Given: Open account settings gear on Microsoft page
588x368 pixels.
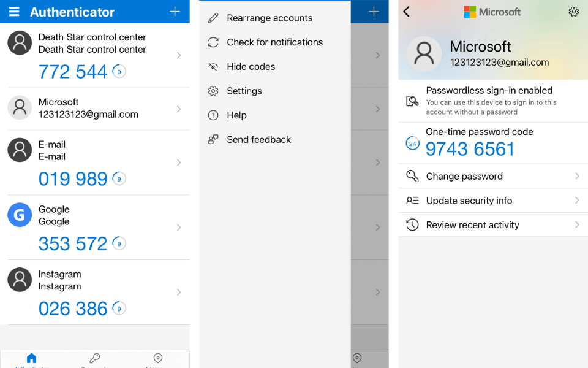Looking at the screenshot, I should click(x=573, y=12).
